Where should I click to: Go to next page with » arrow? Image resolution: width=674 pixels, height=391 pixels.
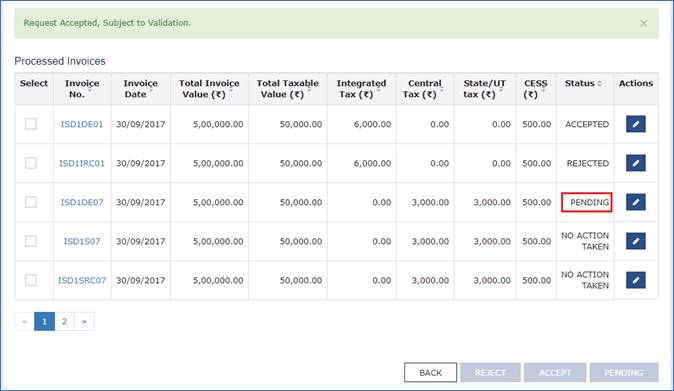pyautogui.click(x=84, y=321)
